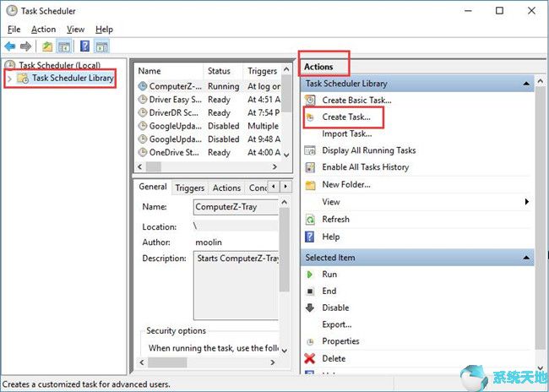
Task: Click the Create Basic Task icon
Action: (x=310, y=101)
